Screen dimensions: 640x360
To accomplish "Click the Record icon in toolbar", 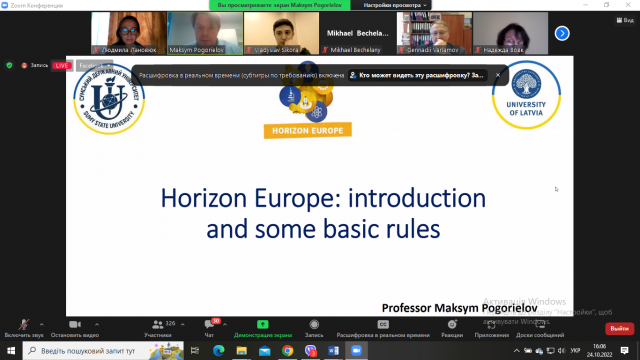I will pos(314,324).
